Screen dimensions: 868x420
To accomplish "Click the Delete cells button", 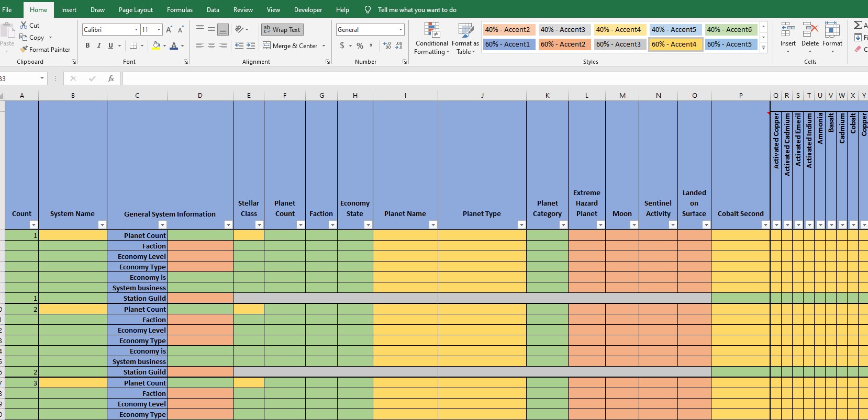I will (810, 37).
